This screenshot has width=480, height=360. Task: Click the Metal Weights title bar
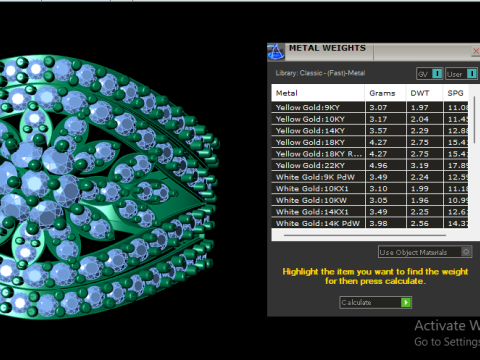pyautogui.click(x=373, y=52)
